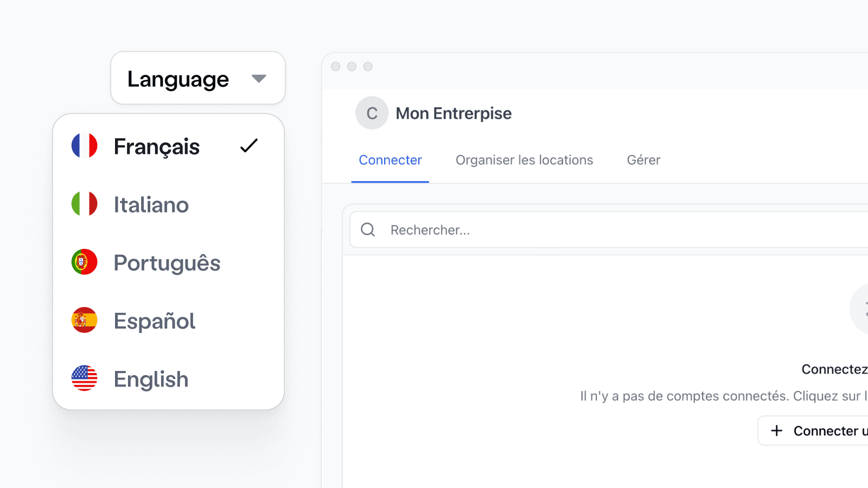Click the second gray window control dot
868x488 pixels.
pos(352,66)
